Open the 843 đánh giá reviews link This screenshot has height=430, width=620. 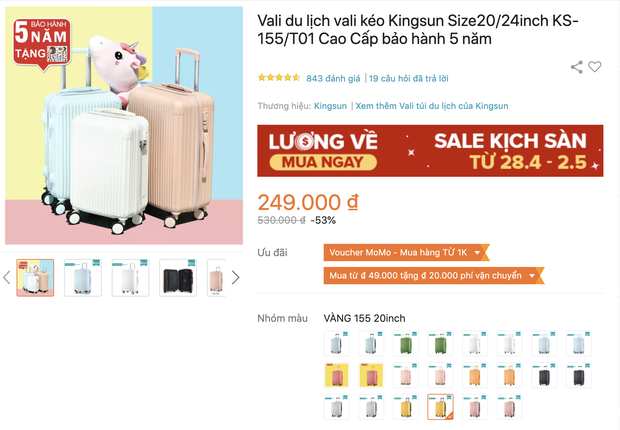pos(333,78)
